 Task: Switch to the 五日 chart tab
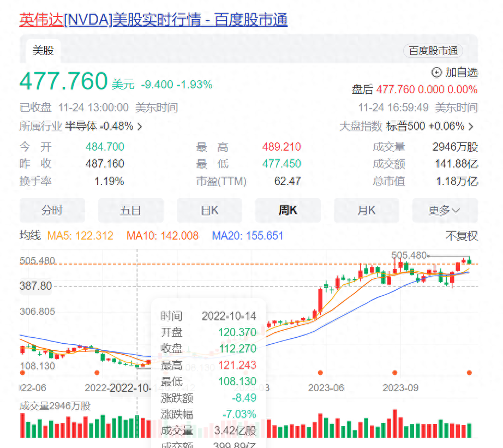click(x=131, y=210)
